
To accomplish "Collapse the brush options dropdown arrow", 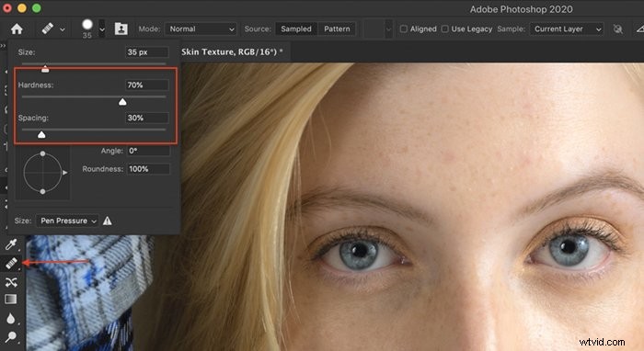I will click(x=102, y=29).
